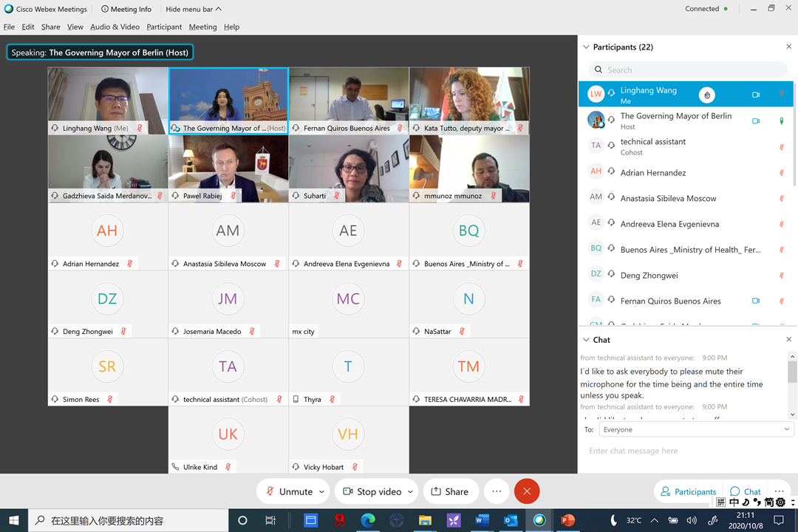Click the red leave meeting button
This screenshot has height=532, width=798.
pyautogui.click(x=526, y=491)
